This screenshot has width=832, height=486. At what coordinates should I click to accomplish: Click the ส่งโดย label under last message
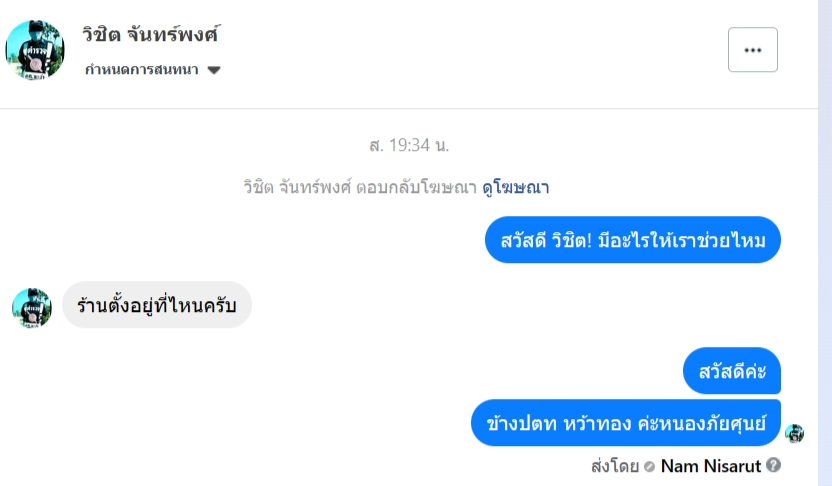pyautogui.click(x=615, y=465)
